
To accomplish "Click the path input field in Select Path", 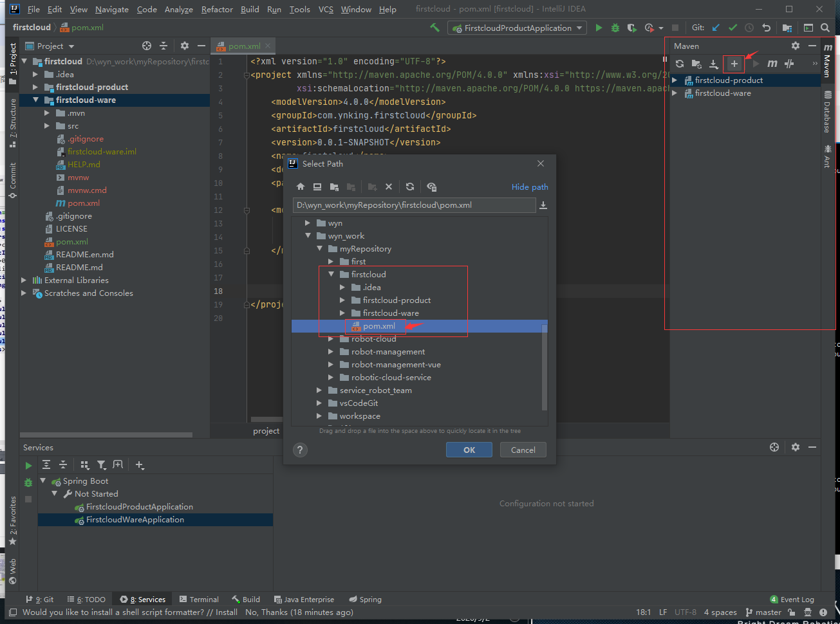I will 414,205.
